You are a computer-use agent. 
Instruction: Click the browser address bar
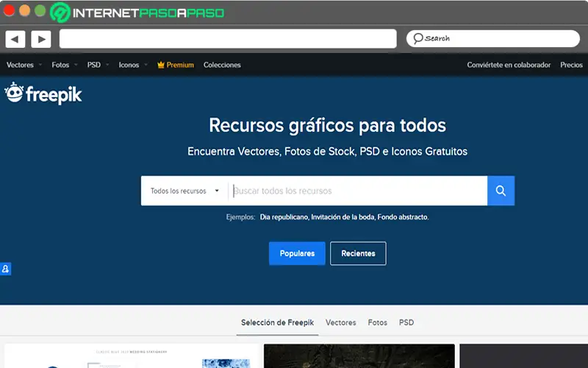(228, 39)
